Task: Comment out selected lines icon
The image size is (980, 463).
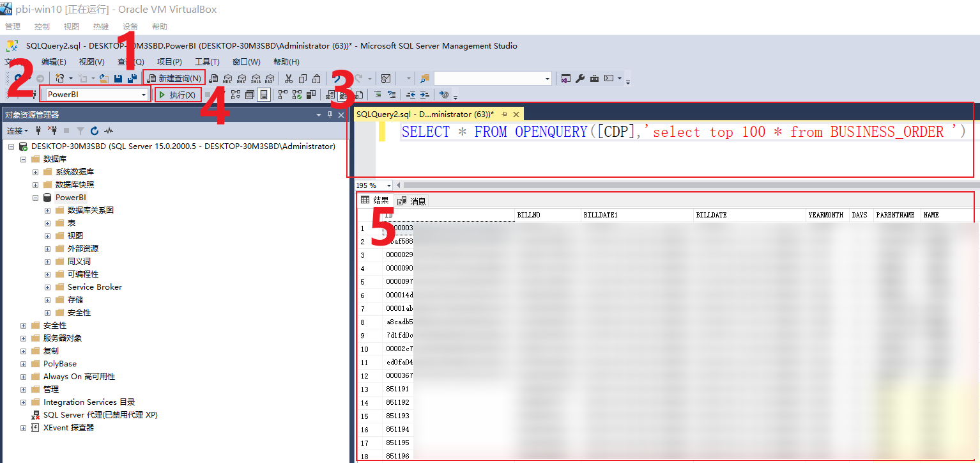Action: click(378, 95)
